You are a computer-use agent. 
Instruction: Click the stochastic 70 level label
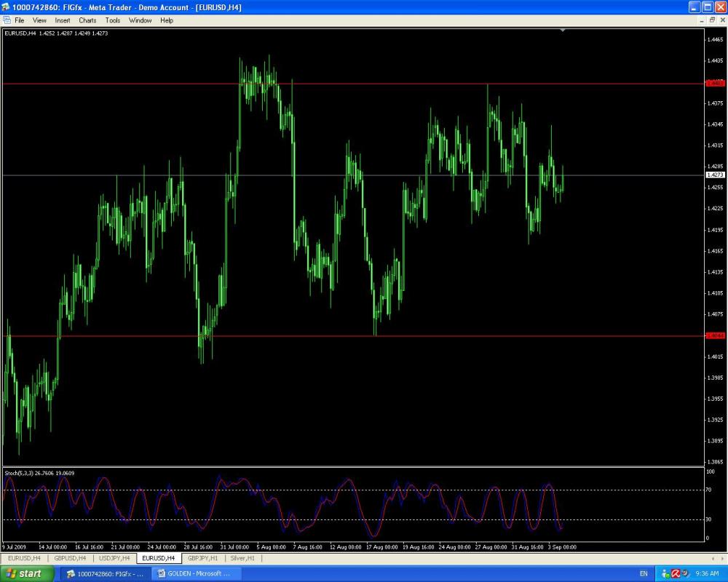(708, 490)
